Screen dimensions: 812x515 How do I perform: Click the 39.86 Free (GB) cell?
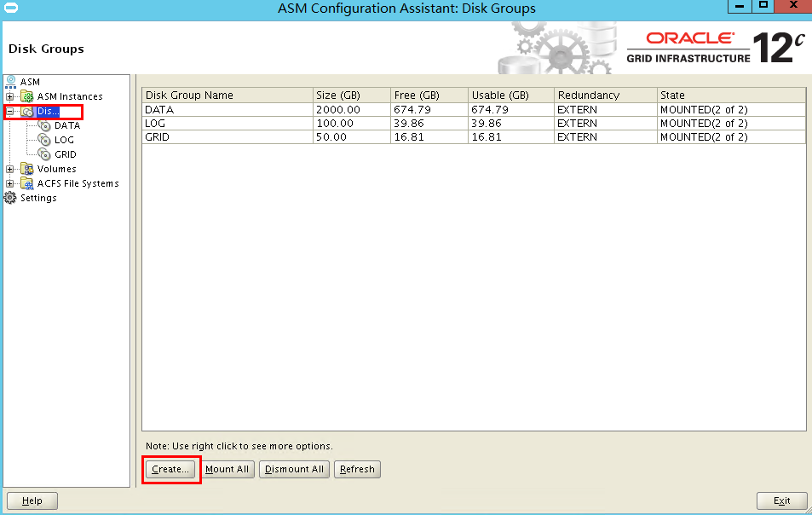(x=429, y=124)
